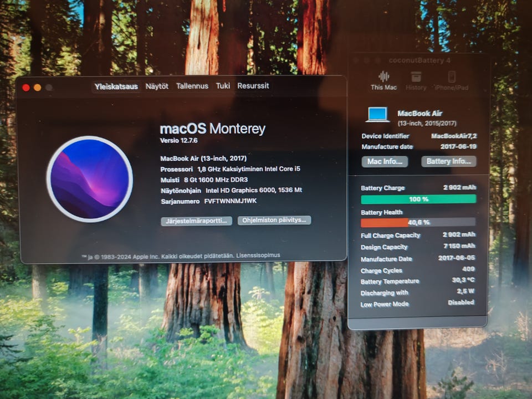Viewport: 532px width, 399px height.
Task: Select This Mac in coconutBattery
Action: pyautogui.click(x=383, y=81)
